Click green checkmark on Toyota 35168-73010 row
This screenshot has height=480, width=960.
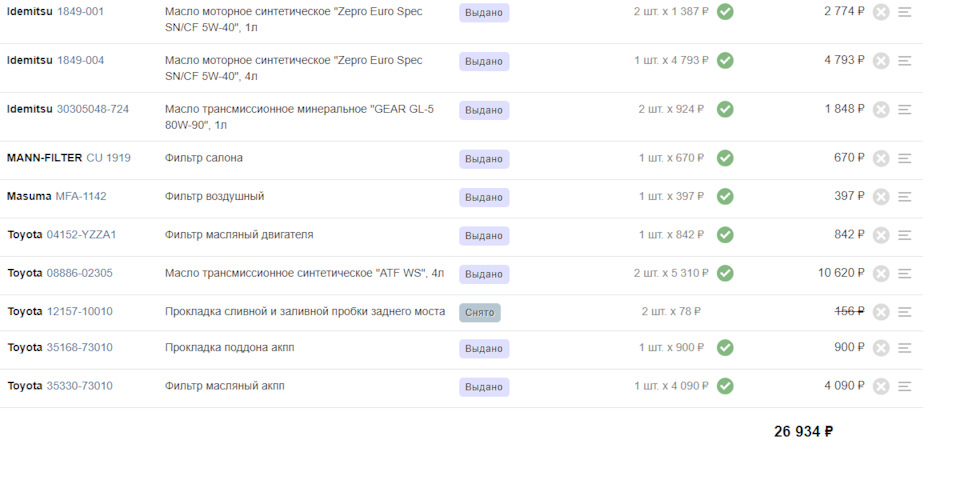725,348
